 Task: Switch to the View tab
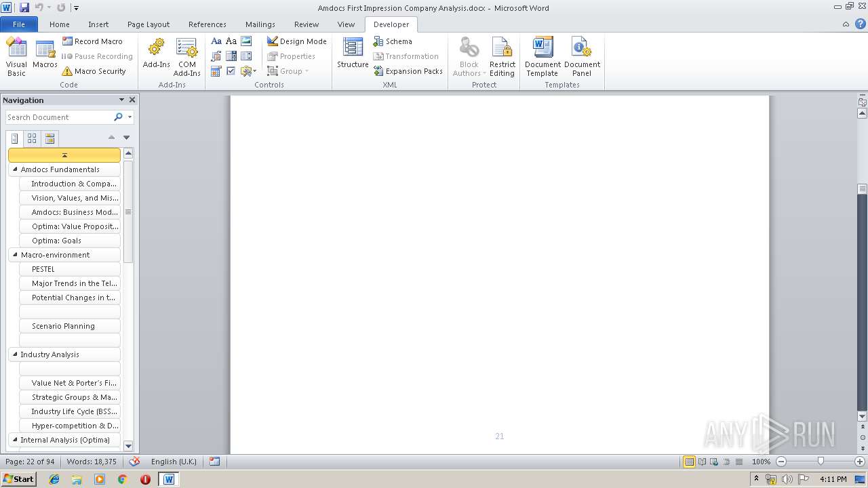(x=346, y=24)
